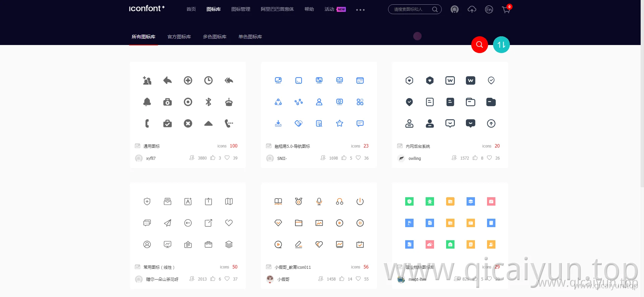
Task: Favorite the 融租易5.0 collection heart
Action: (358, 158)
